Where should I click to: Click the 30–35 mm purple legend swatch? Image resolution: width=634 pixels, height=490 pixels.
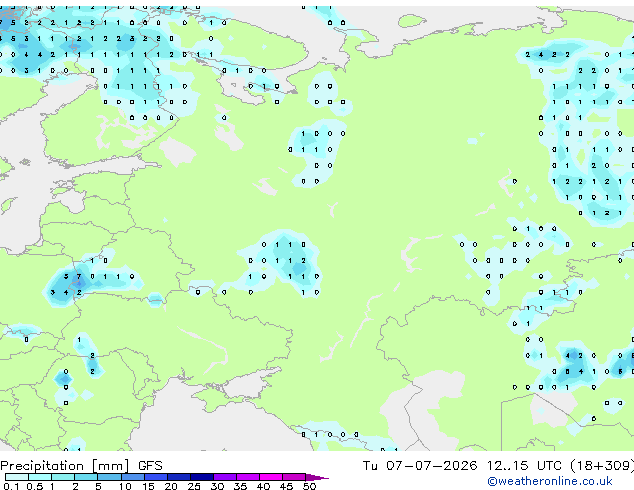pos(224,477)
